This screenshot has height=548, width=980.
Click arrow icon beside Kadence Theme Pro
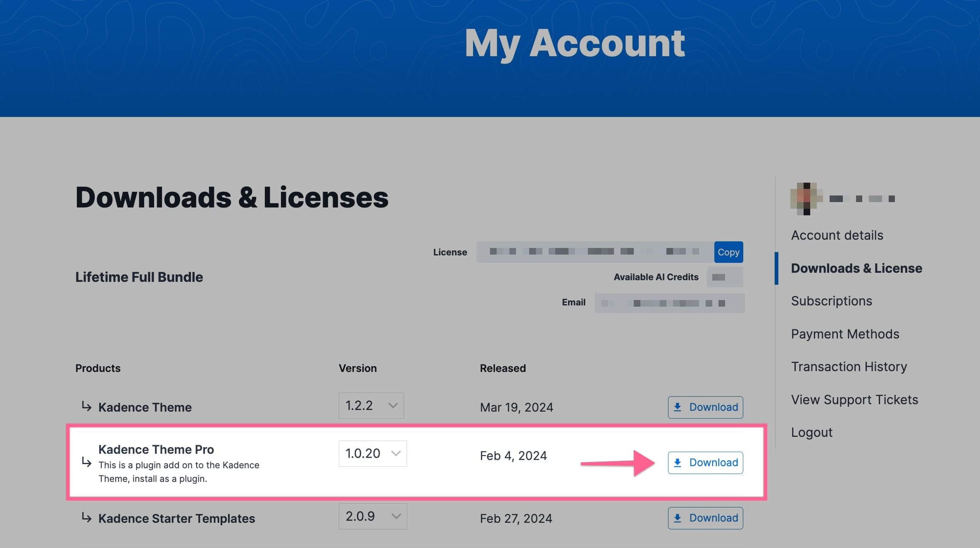(x=86, y=462)
